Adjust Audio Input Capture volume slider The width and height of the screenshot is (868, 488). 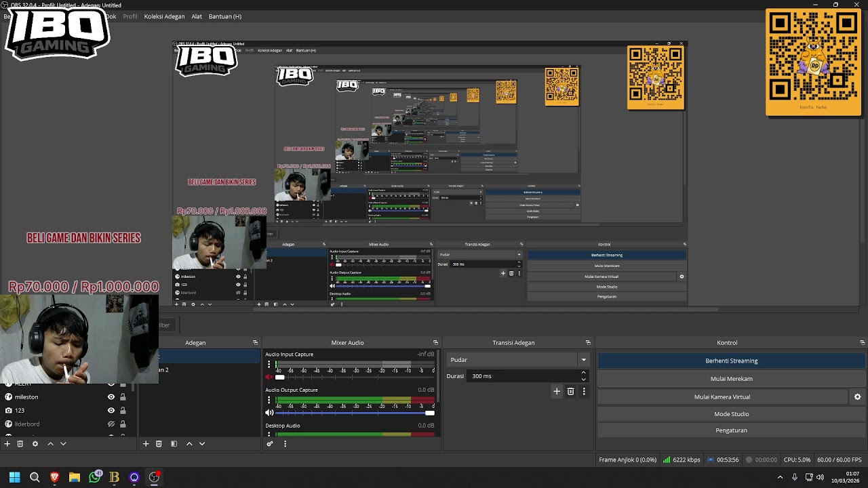click(x=354, y=377)
